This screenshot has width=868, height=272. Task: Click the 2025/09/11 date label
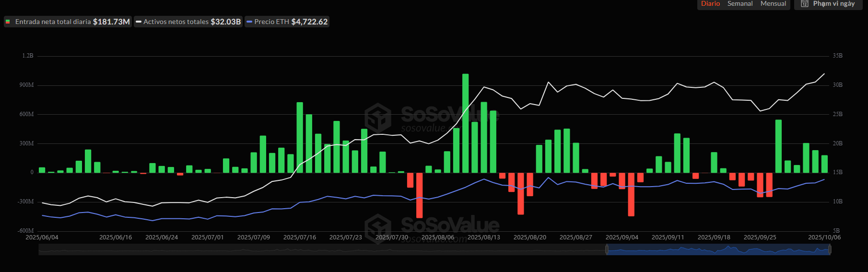[x=668, y=237]
